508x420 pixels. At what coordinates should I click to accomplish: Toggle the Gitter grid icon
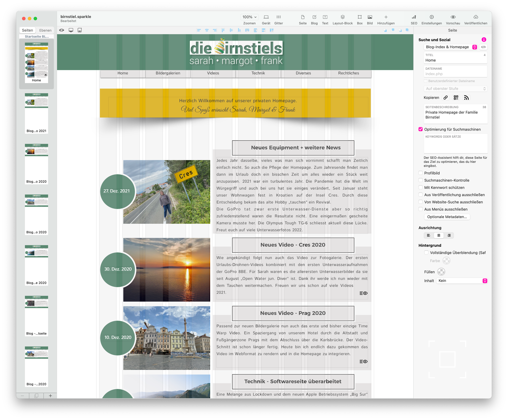tap(278, 17)
